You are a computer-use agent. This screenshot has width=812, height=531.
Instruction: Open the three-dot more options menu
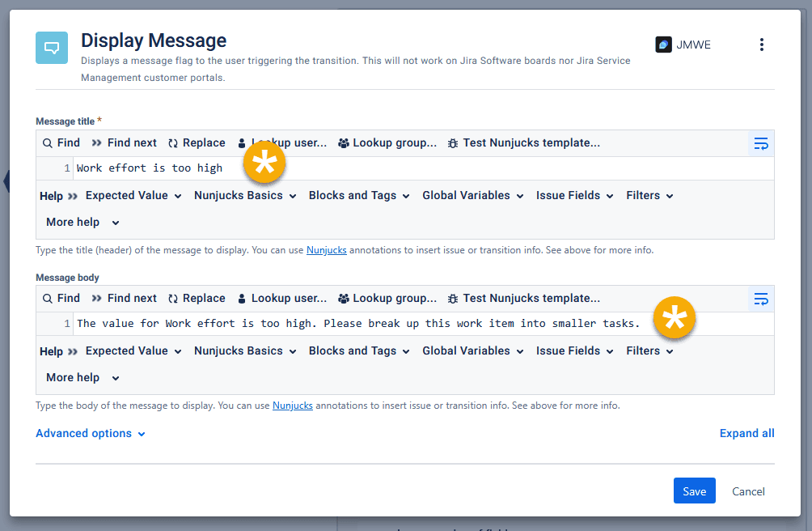761,45
